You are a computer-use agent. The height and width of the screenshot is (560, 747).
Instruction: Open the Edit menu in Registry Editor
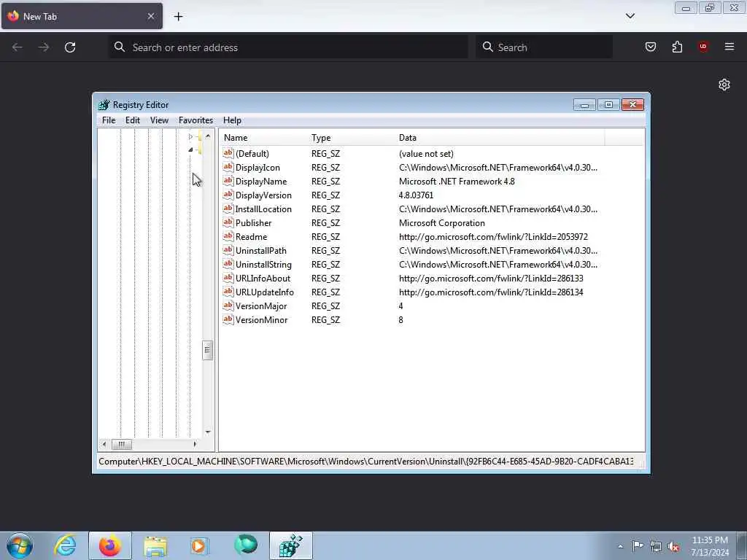133,120
